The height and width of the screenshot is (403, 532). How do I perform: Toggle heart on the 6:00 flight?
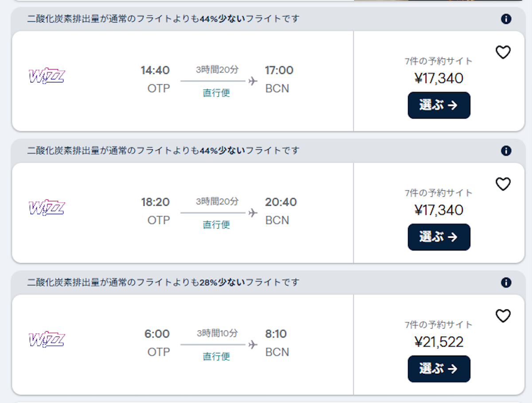point(503,316)
